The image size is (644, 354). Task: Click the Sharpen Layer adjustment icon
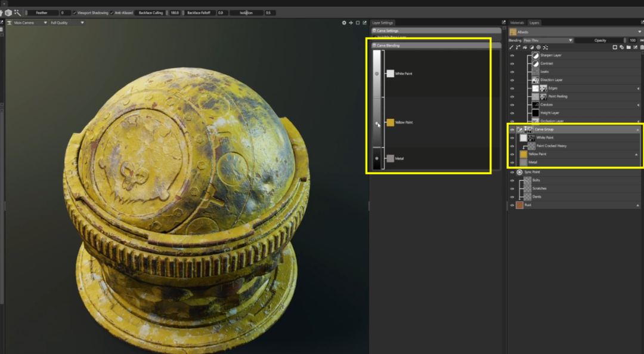(535, 55)
